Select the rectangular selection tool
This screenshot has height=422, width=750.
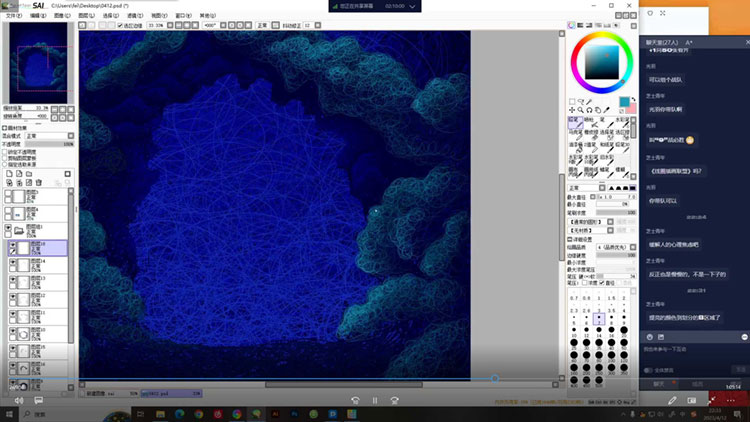572,101
